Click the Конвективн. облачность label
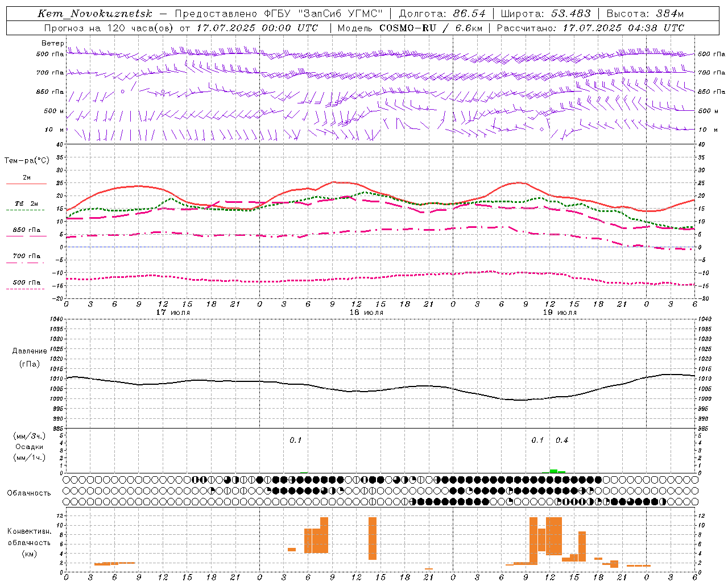The height and width of the screenshot is (582, 728). (x=29, y=537)
